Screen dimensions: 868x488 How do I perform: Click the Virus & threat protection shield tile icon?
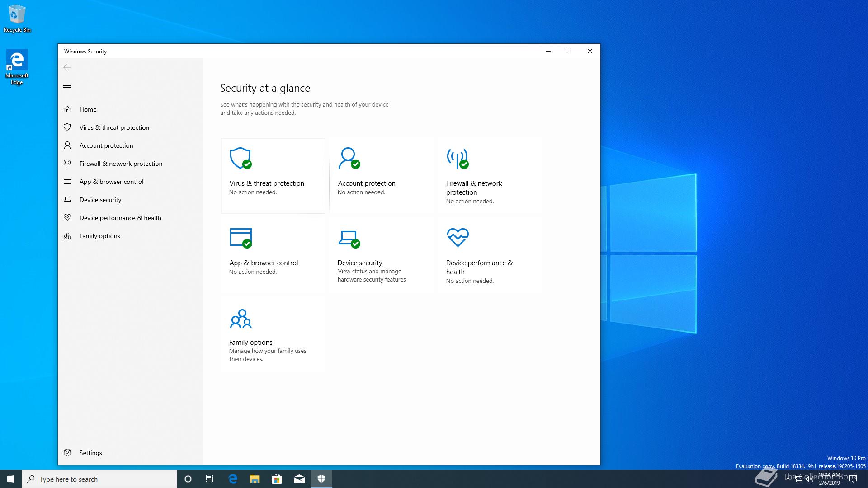point(241,158)
